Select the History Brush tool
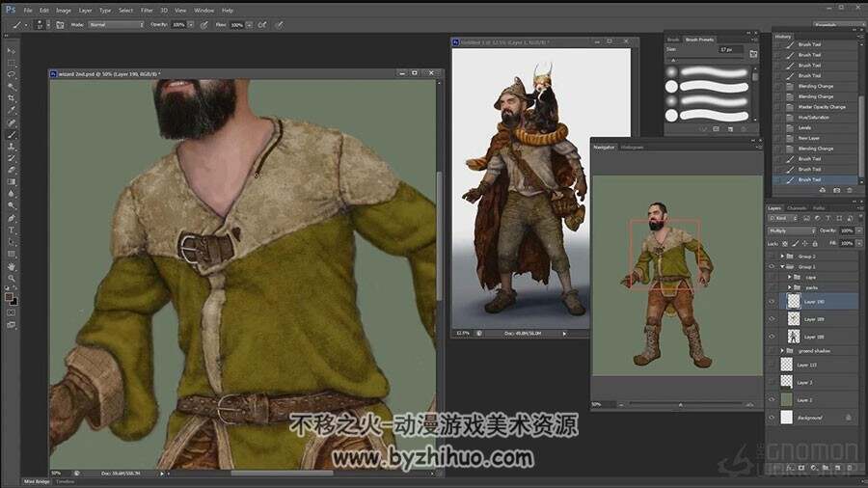The image size is (868, 488). [x=11, y=158]
